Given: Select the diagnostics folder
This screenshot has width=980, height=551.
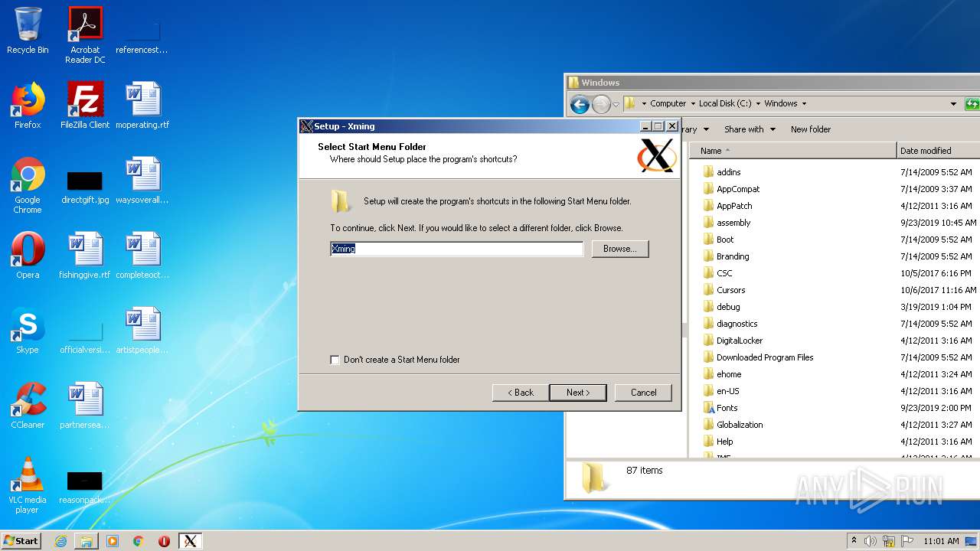Looking at the screenshot, I should [x=737, y=324].
